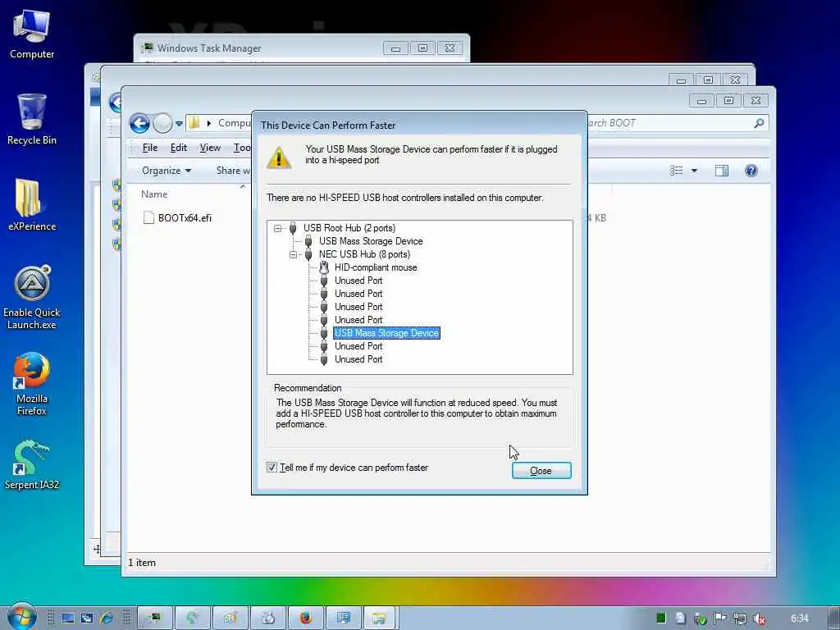Click the search magnifier in Explorer

coord(759,123)
